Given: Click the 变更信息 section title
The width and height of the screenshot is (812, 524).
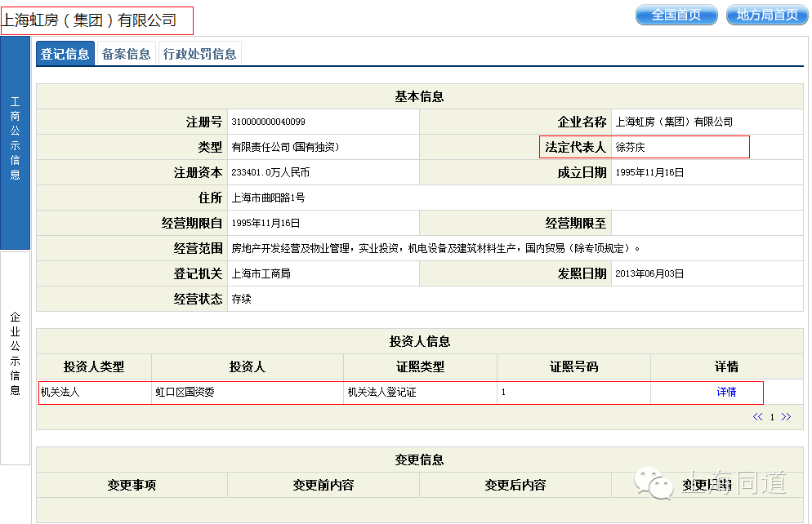Looking at the screenshot, I should pos(419,460).
